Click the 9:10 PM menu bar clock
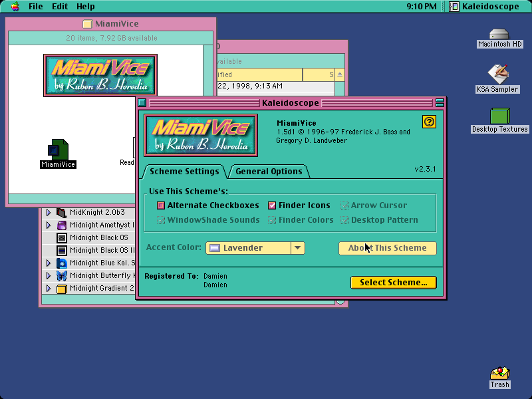The height and width of the screenshot is (399, 532). coord(422,7)
